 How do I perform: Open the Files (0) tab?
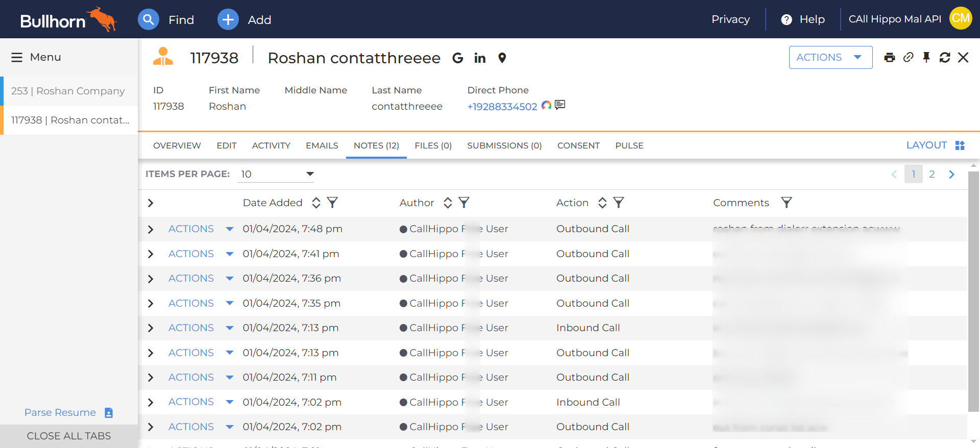(433, 145)
